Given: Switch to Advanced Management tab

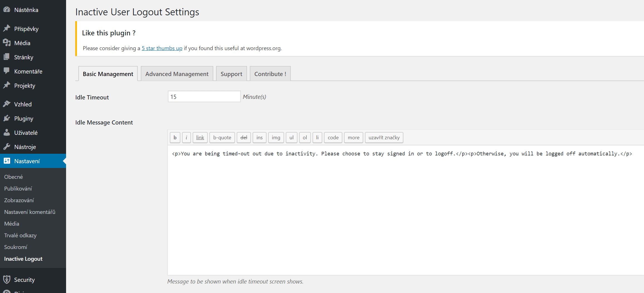Looking at the screenshot, I should [x=177, y=74].
